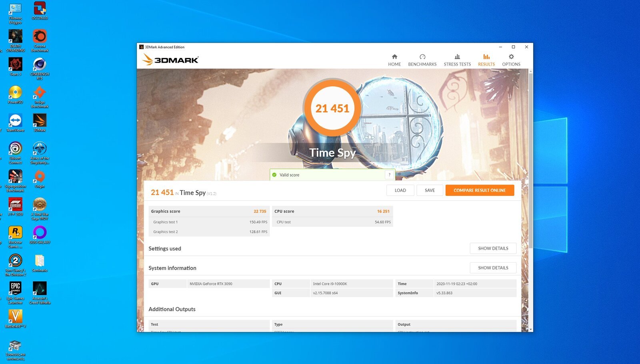Open Indigo Benchmark desktop icon
Screen dimensions: 640x364
[x=40, y=96]
